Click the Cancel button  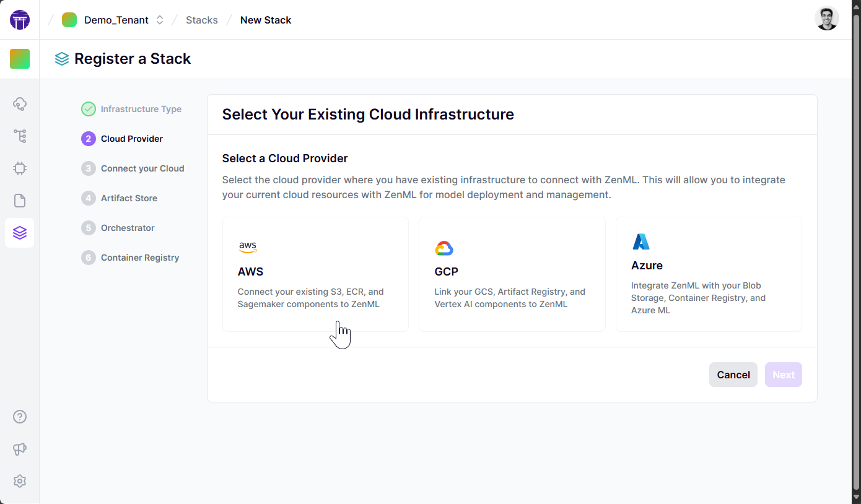coord(733,375)
